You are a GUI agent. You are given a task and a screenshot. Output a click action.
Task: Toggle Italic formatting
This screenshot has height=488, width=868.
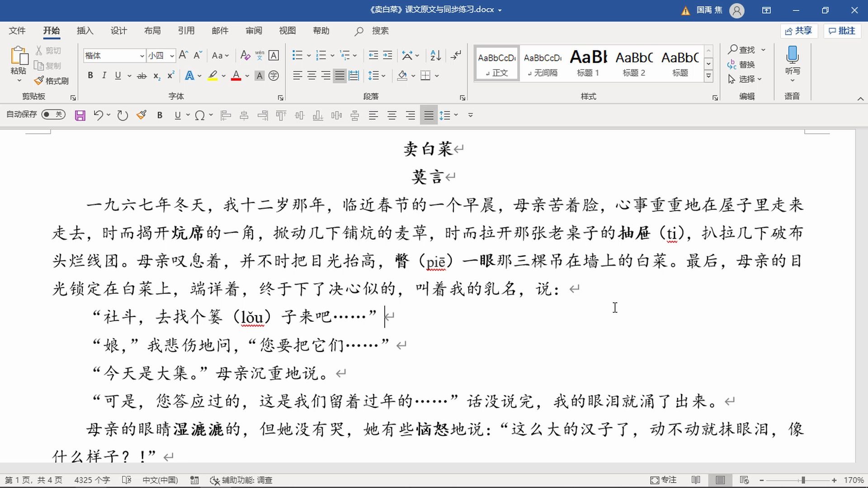pos(104,76)
